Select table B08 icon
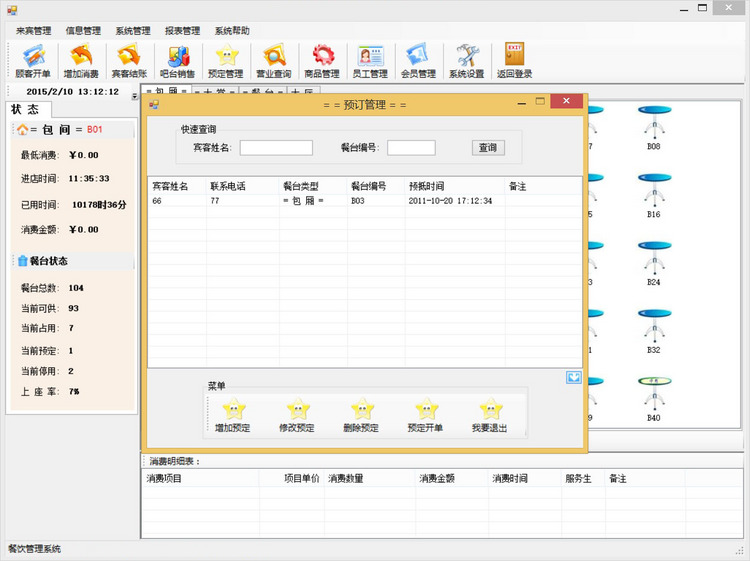The image size is (750, 561). coord(653,128)
